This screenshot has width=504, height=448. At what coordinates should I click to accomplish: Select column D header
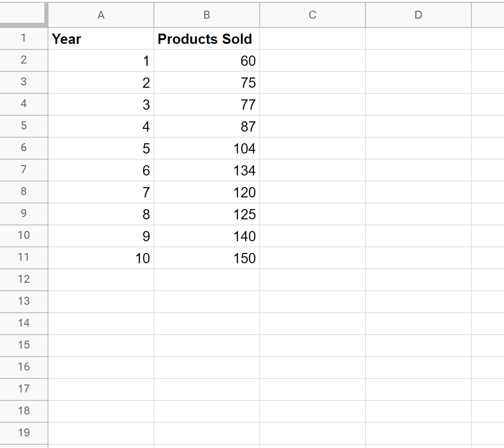(418, 15)
